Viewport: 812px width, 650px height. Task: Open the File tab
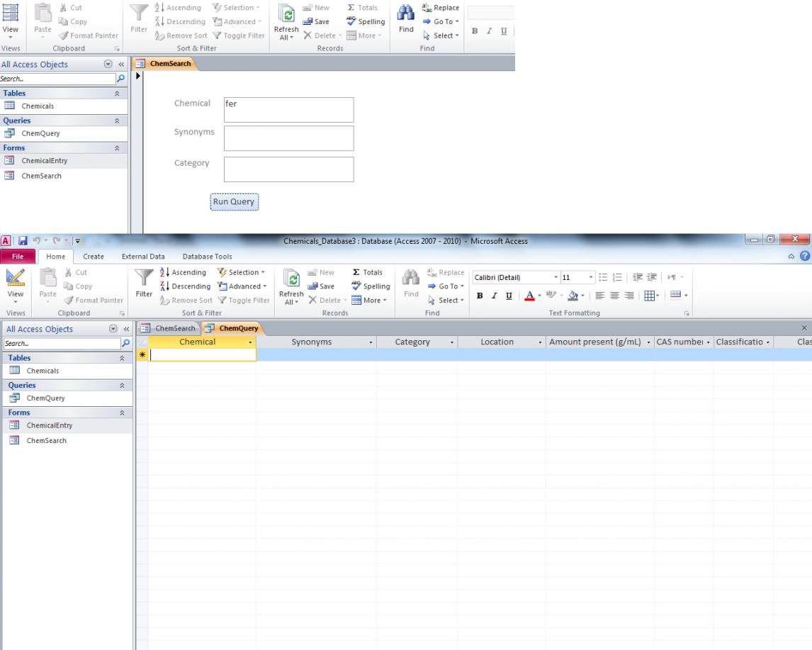(x=18, y=257)
